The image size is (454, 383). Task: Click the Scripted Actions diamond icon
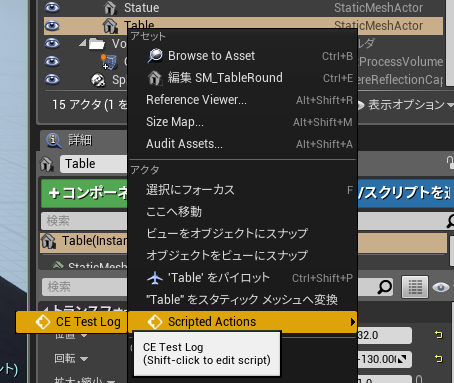[x=155, y=322]
